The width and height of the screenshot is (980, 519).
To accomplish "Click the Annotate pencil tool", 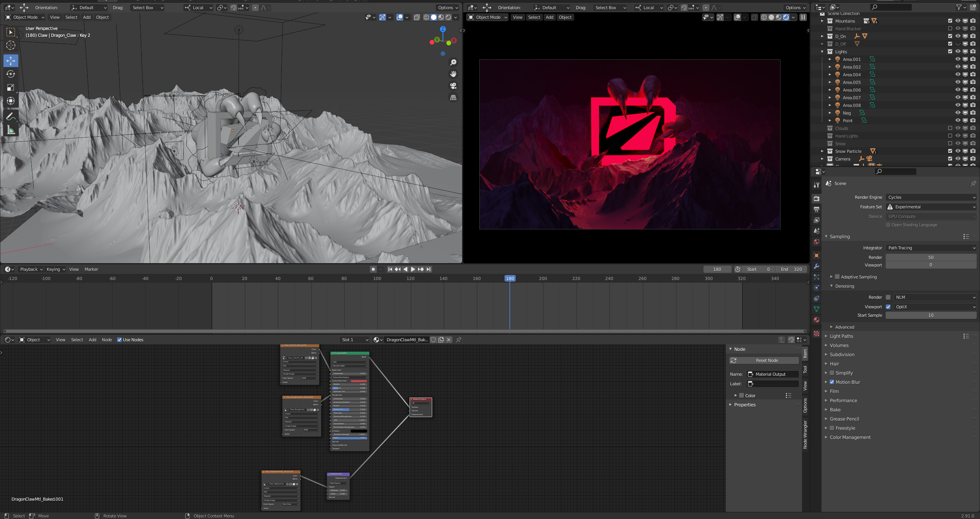I will pos(11,116).
